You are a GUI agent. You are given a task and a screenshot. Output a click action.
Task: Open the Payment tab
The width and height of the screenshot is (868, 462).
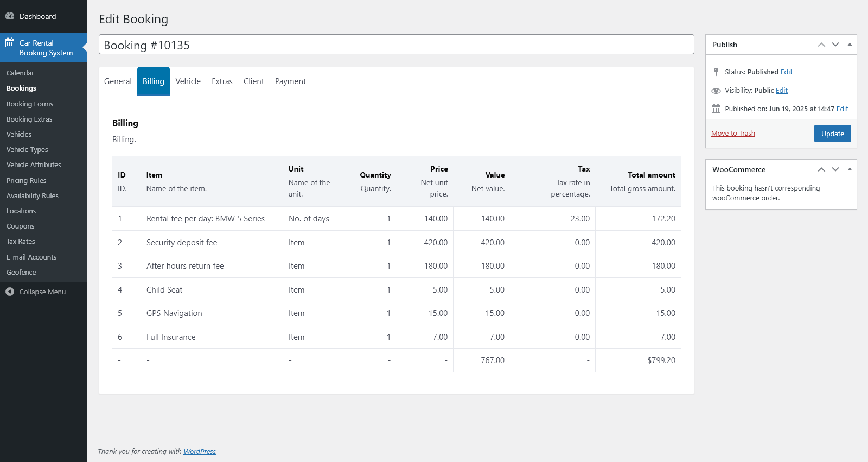(x=290, y=81)
